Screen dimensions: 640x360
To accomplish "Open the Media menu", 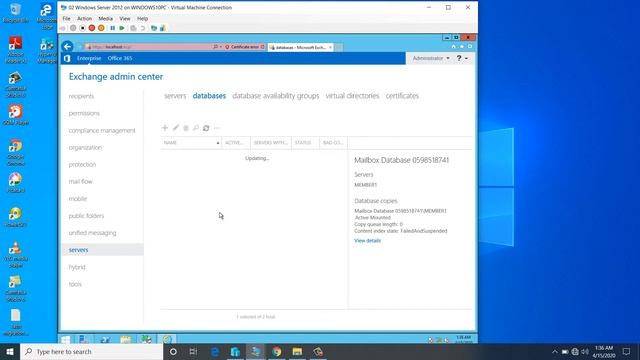I will [105, 18].
